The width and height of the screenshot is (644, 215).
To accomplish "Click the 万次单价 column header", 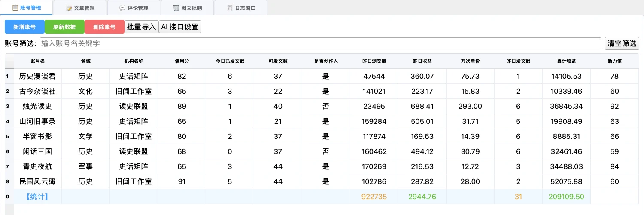I will click(470, 61).
